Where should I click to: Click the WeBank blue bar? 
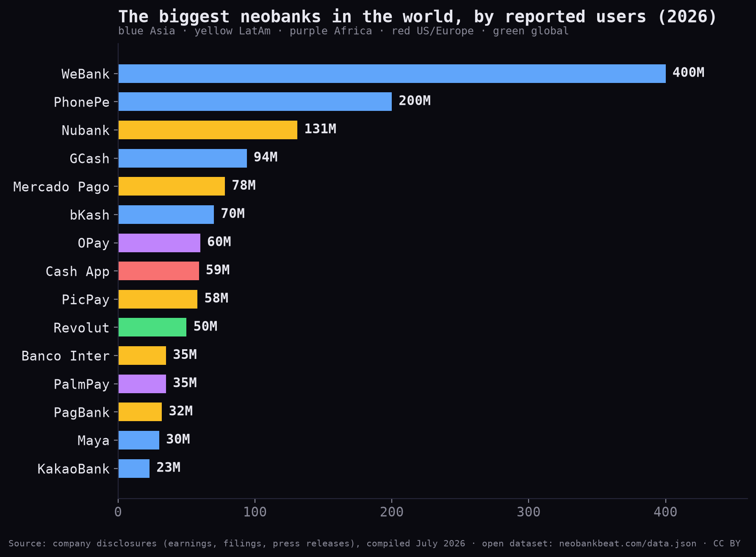click(x=392, y=74)
